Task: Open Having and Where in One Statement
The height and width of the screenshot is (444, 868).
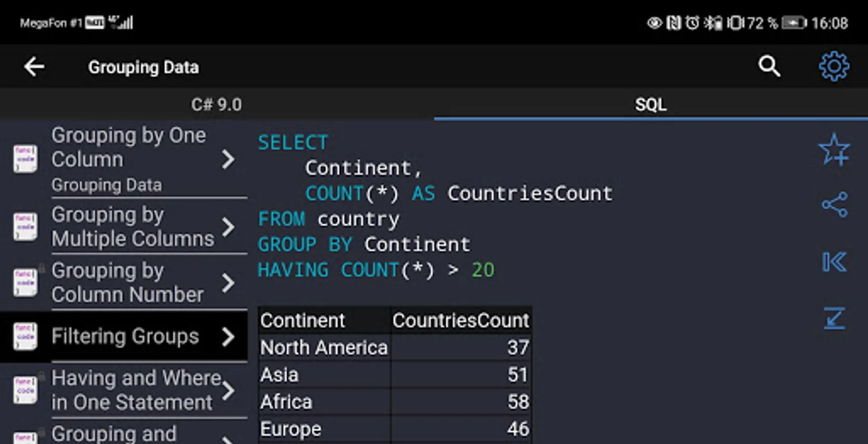Action: pos(124,390)
